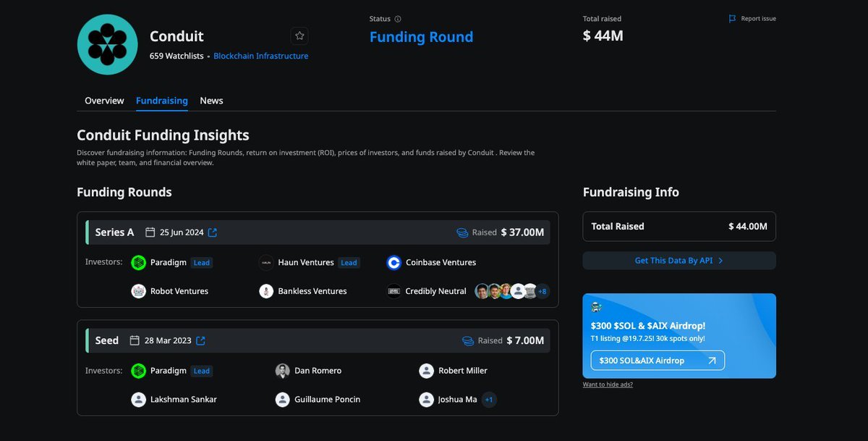868x441 pixels.
Task: Open Bankless Ventures investor name
Action: coord(312,291)
